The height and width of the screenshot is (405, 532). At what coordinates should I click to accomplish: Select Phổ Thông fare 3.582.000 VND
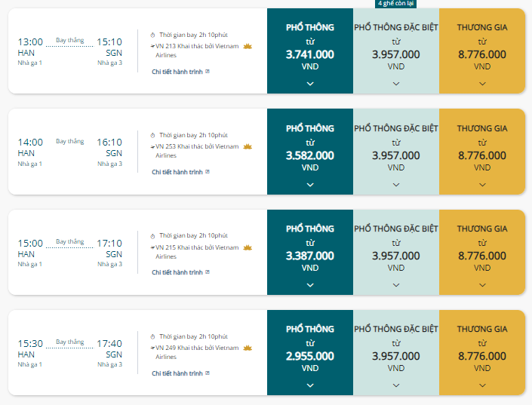pyautogui.click(x=310, y=152)
